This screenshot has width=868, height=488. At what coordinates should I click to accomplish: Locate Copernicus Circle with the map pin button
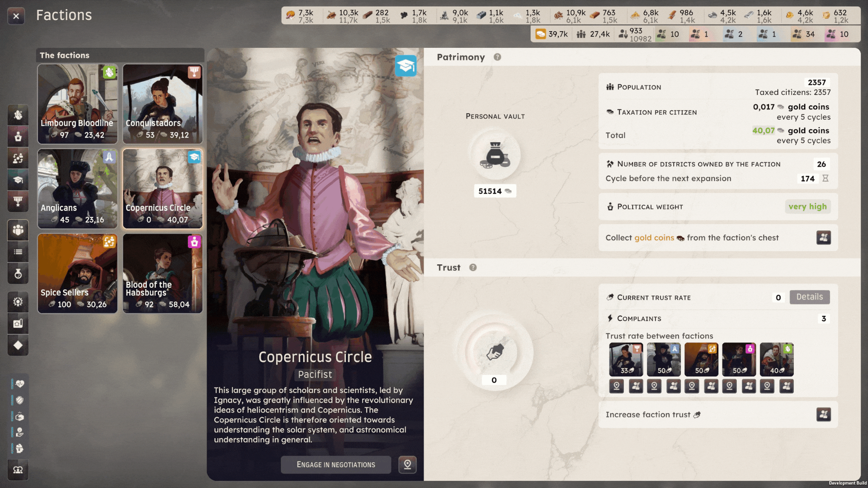407,465
